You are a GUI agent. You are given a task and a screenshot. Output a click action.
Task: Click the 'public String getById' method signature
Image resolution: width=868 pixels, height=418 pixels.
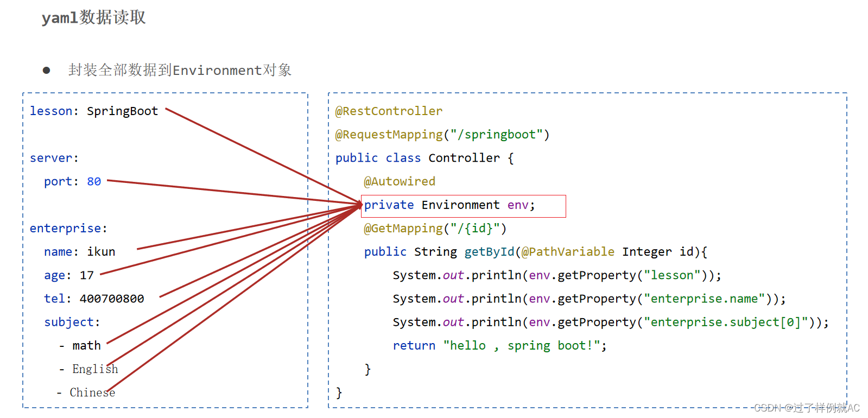[536, 252]
